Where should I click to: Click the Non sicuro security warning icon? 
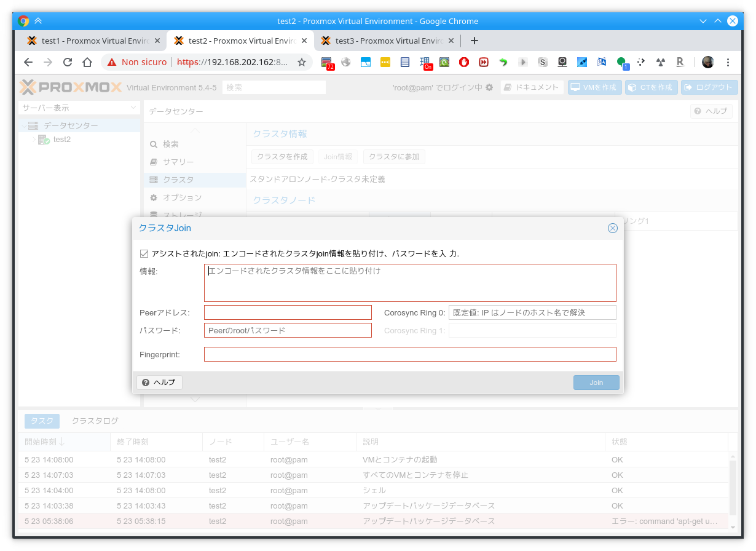pyautogui.click(x=112, y=62)
